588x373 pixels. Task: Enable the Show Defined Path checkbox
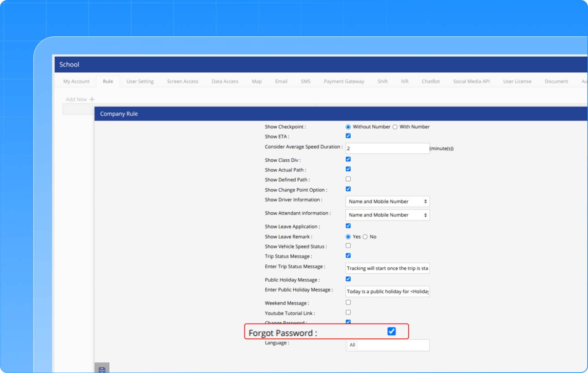point(348,179)
